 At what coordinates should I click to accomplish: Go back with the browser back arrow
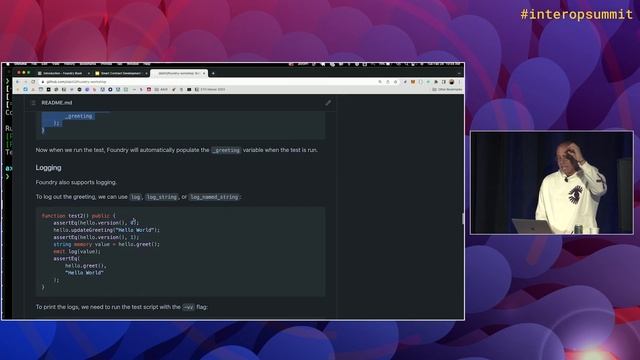tap(18, 82)
